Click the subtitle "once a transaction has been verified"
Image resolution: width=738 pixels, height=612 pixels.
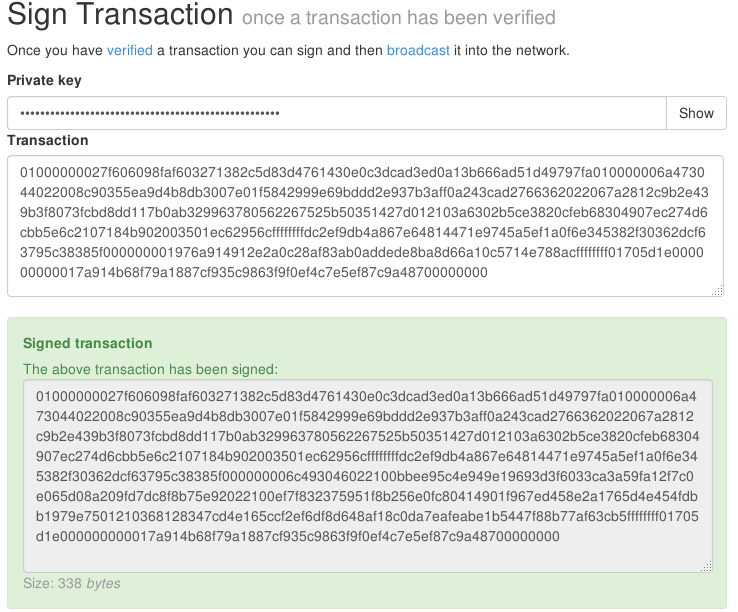point(398,18)
